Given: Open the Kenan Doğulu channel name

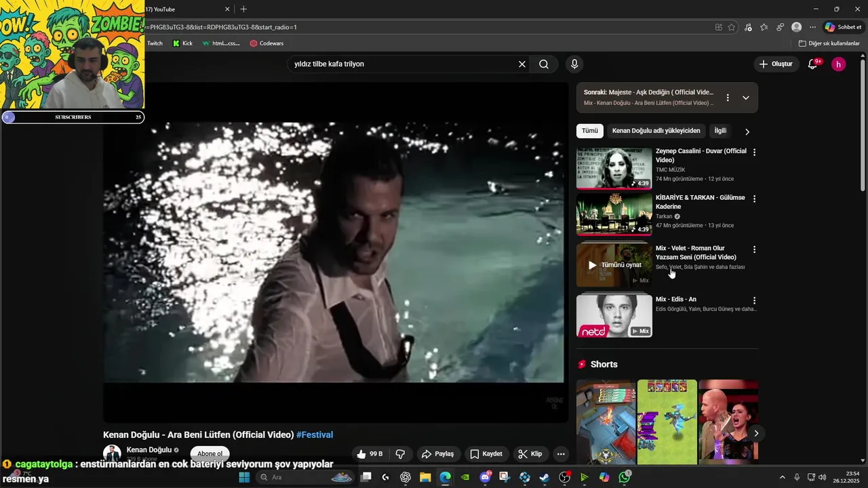Looking at the screenshot, I should click(x=149, y=450).
